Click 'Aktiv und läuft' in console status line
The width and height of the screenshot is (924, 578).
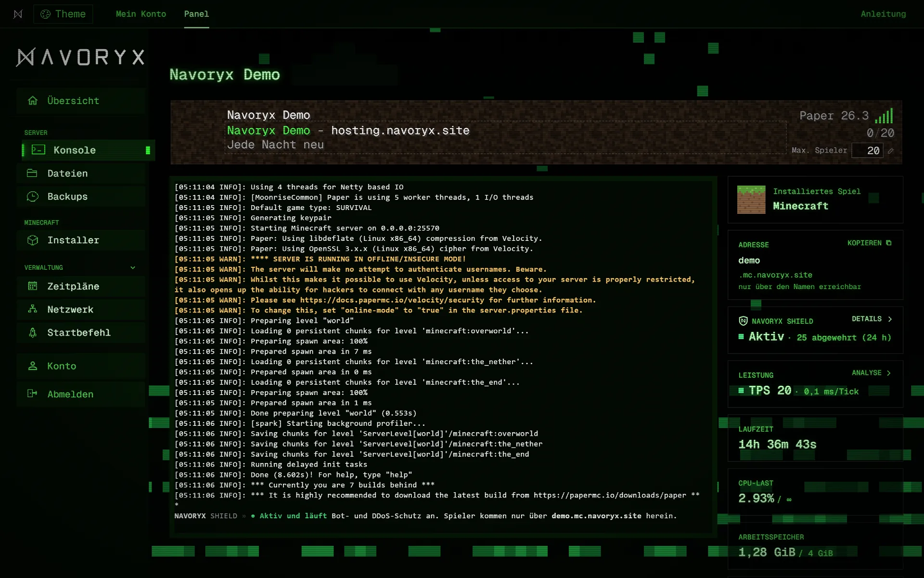click(x=293, y=516)
